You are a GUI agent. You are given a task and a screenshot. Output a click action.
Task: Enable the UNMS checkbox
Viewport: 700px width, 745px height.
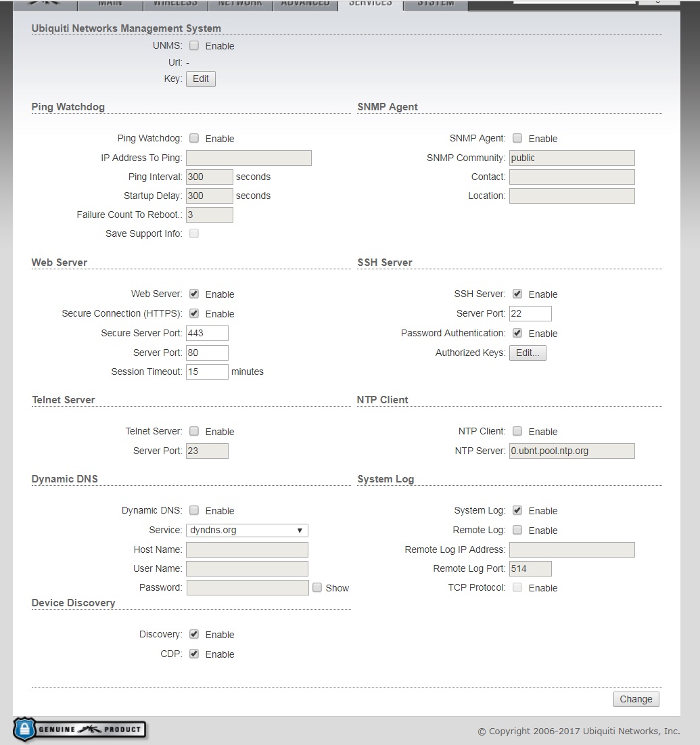pyautogui.click(x=193, y=45)
